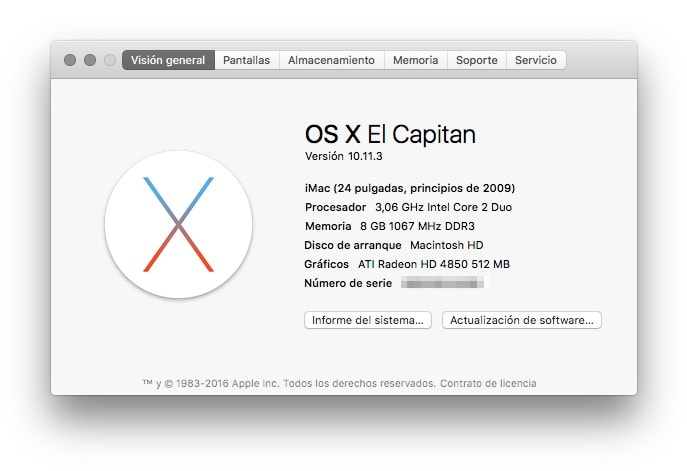Click the Macintosh HD startup disk value
The width and height of the screenshot is (687, 471).
[446, 245]
